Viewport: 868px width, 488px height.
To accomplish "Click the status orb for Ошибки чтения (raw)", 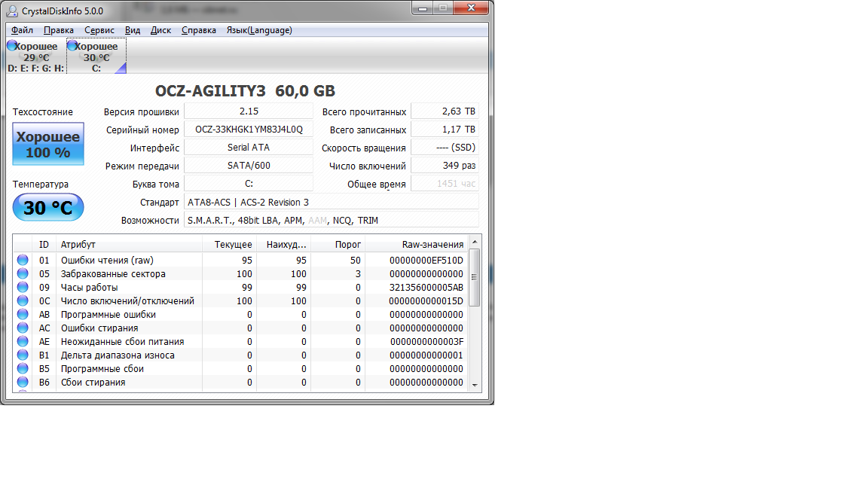I will point(23,260).
